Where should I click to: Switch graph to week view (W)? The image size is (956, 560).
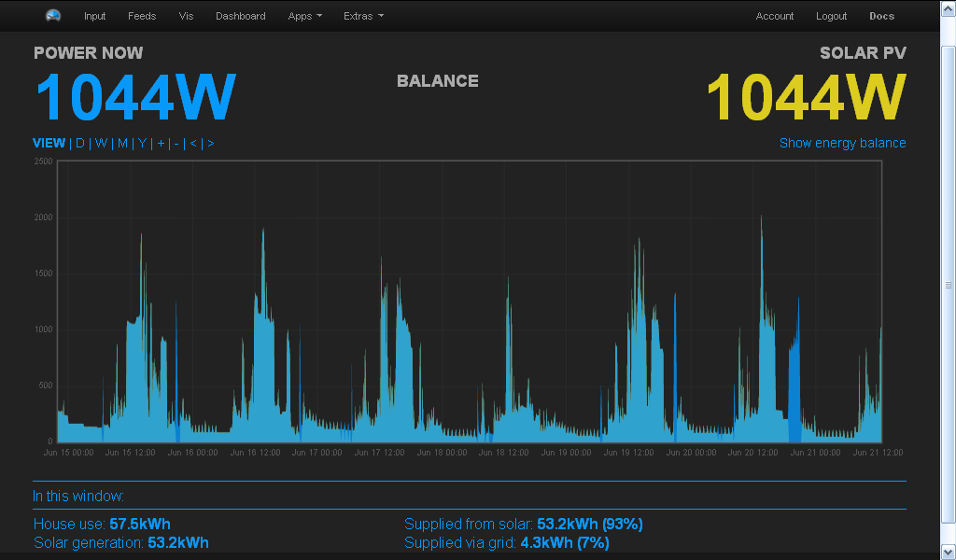(101, 143)
